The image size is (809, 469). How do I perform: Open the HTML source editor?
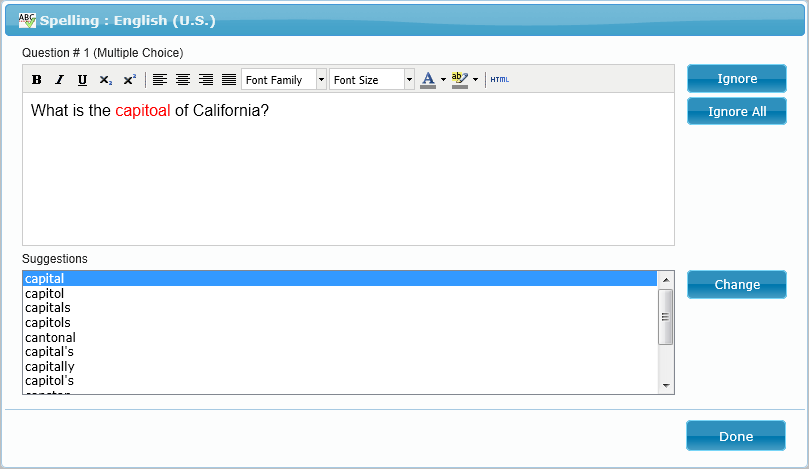tap(499, 80)
